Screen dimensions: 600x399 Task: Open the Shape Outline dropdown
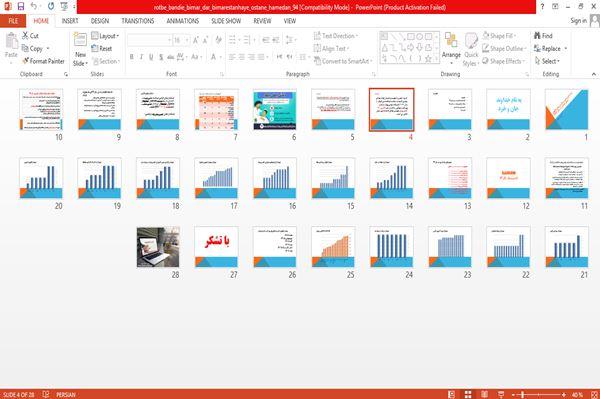click(504, 49)
